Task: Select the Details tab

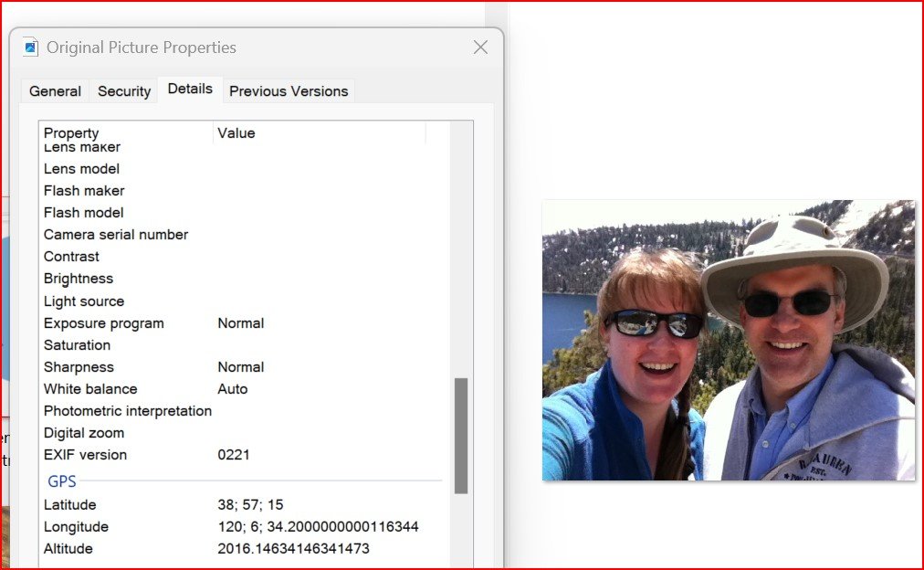Action: 190,89
